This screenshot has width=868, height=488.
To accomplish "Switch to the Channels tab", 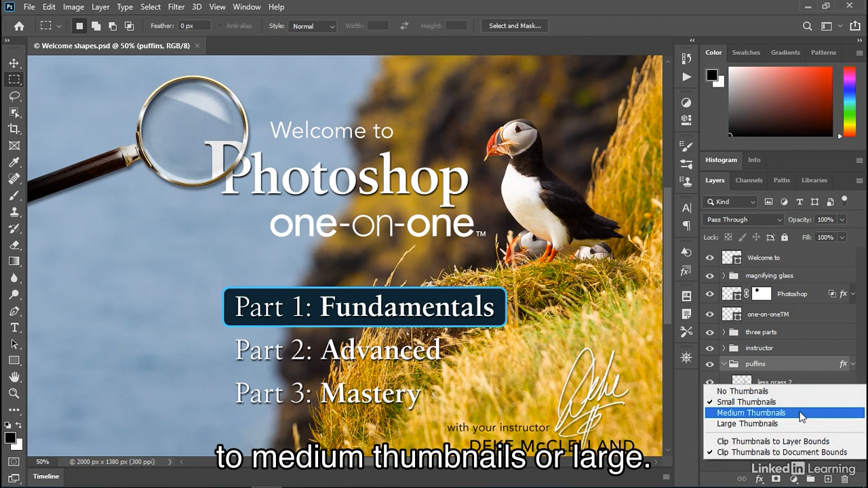I will 749,180.
